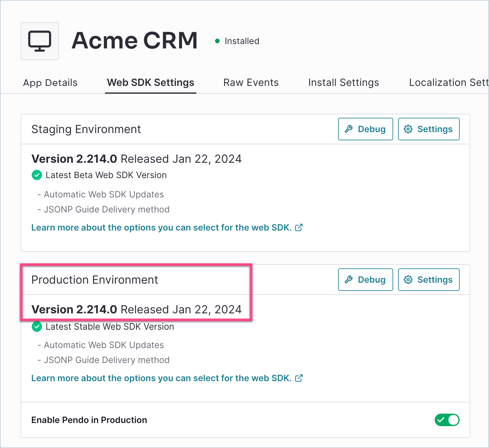
Task: Click the Staging Environment heading
Action: [x=86, y=129]
